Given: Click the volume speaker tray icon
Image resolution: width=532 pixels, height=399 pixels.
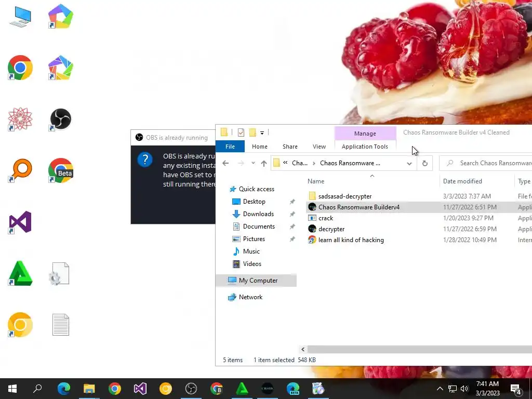Looking at the screenshot, I should 464,389.
